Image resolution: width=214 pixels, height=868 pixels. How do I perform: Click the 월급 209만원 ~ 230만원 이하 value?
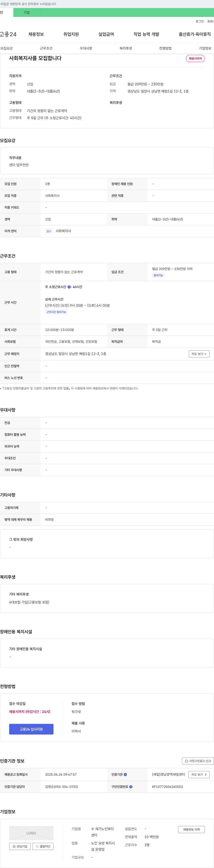(x=172, y=269)
